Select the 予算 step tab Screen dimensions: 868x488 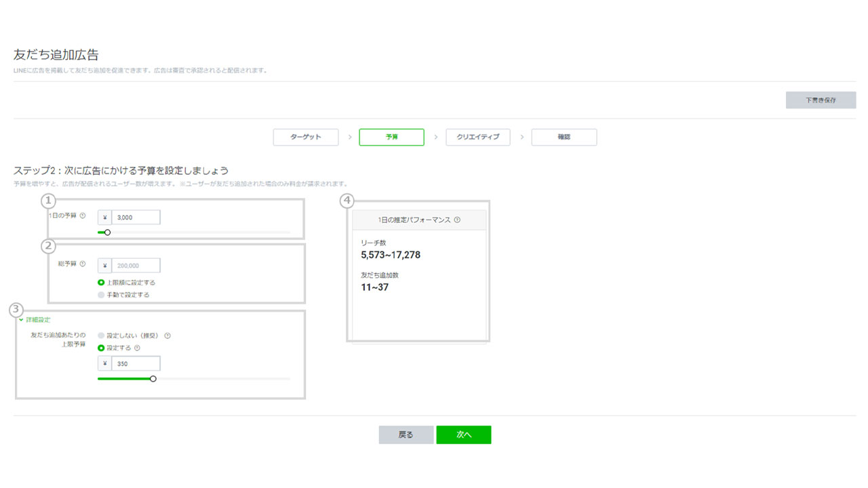click(391, 137)
